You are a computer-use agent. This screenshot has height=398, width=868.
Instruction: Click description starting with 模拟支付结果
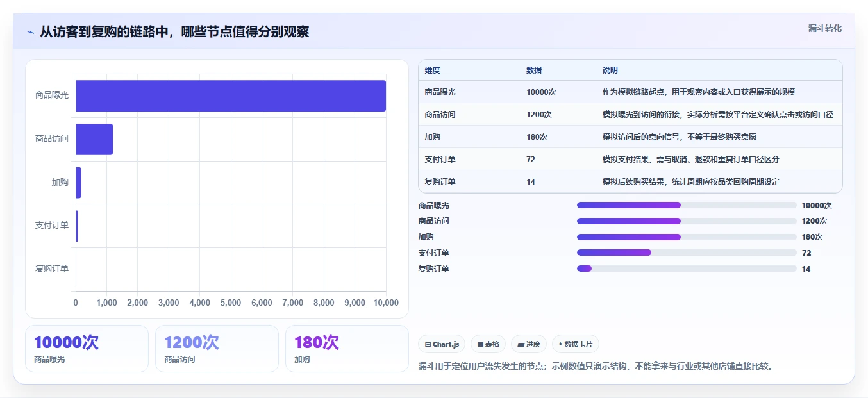point(691,160)
